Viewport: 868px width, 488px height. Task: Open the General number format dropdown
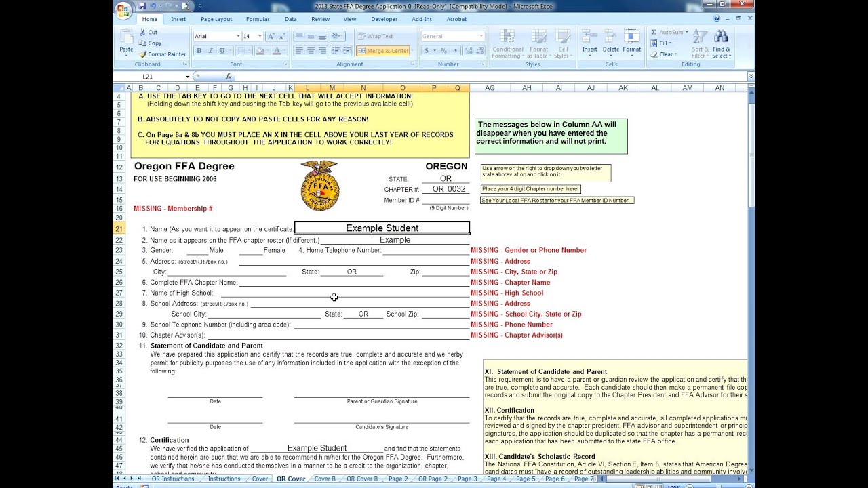(x=481, y=36)
